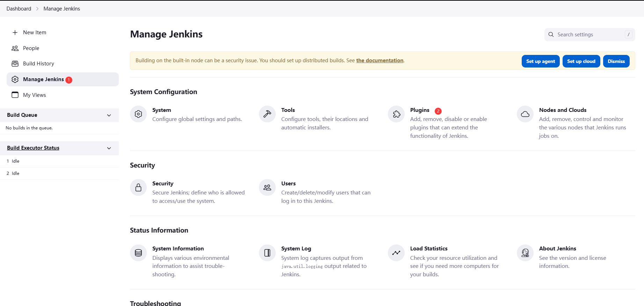Click the Security lock icon
The image size is (644, 306).
[x=138, y=187]
